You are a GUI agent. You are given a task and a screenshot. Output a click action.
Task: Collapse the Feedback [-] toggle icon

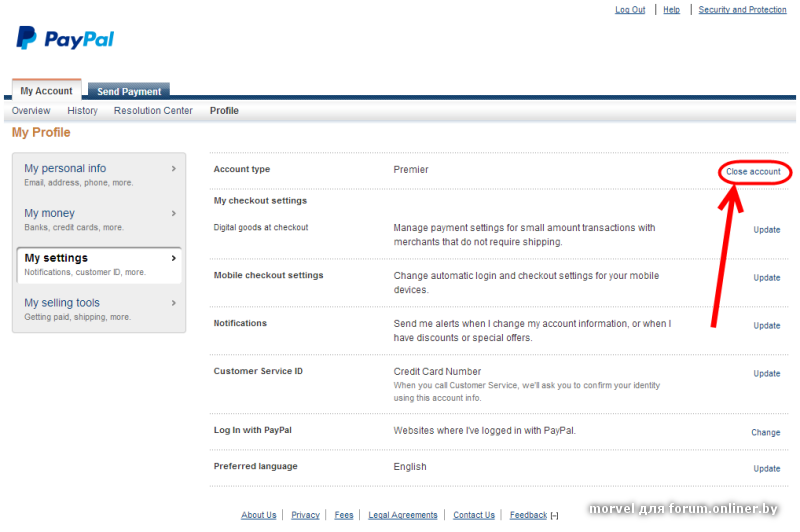[555, 516]
